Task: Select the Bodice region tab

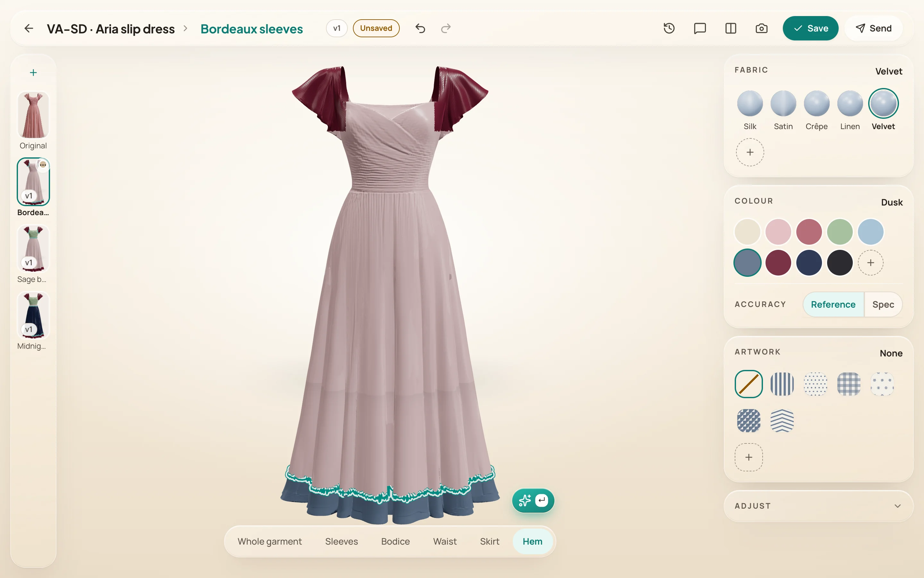Action: click(395, 541)
